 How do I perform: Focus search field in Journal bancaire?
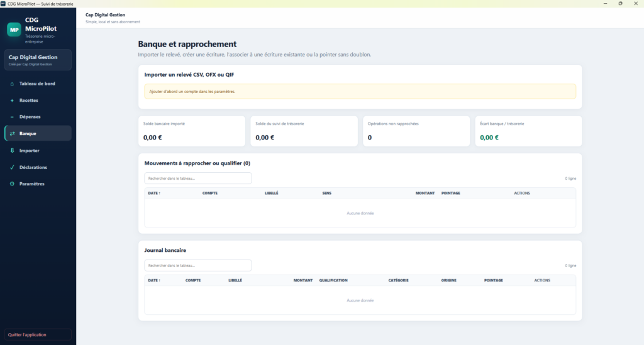point(198,265)
